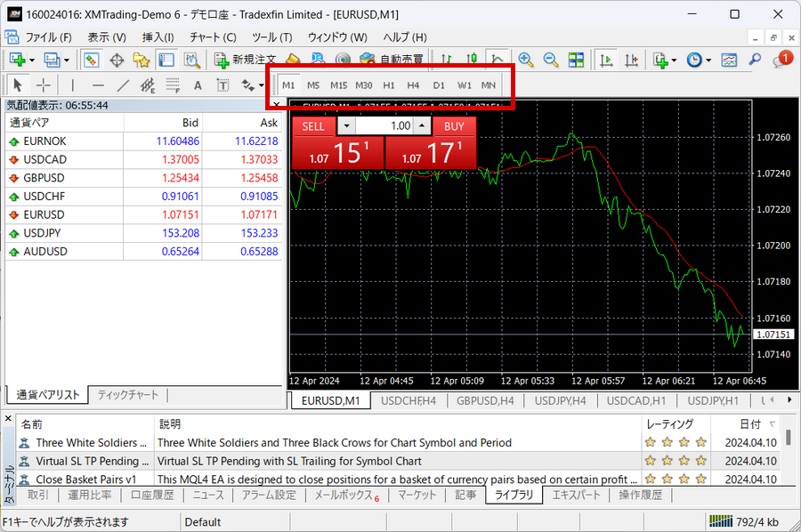Image resolution: width=801 pixels, height=532 pixels.
Task: Open the indicators dropdown arrow
Action: 675,60
